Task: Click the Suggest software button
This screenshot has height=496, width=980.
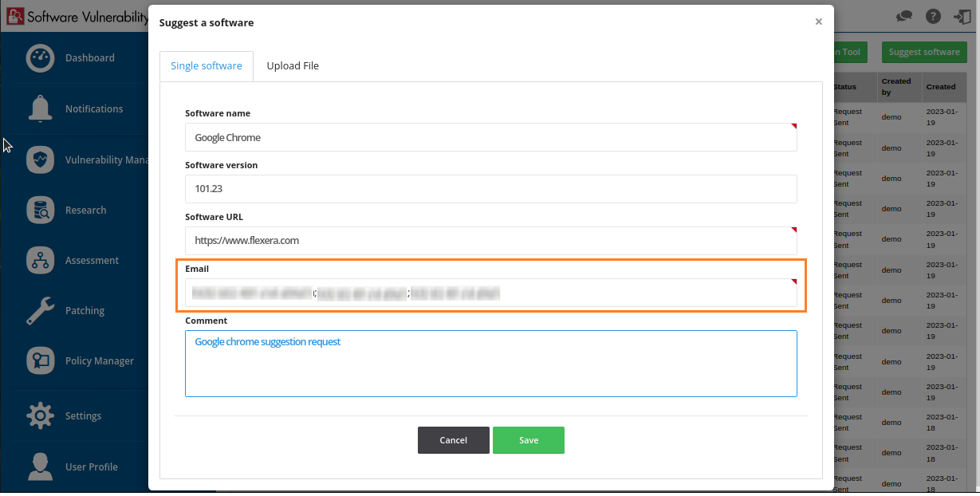Action: 924,52
